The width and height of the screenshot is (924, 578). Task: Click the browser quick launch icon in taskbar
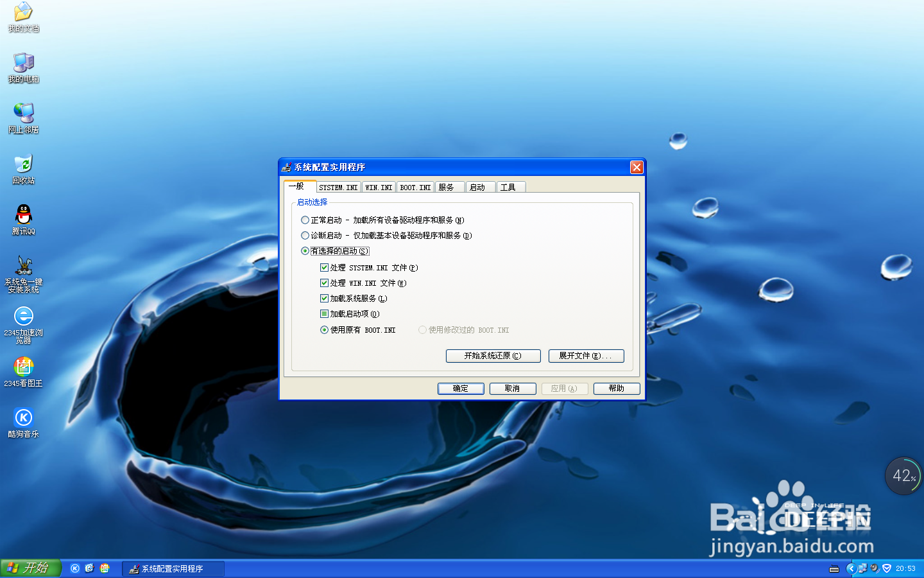pyautogui.click(x=90, y=568)
